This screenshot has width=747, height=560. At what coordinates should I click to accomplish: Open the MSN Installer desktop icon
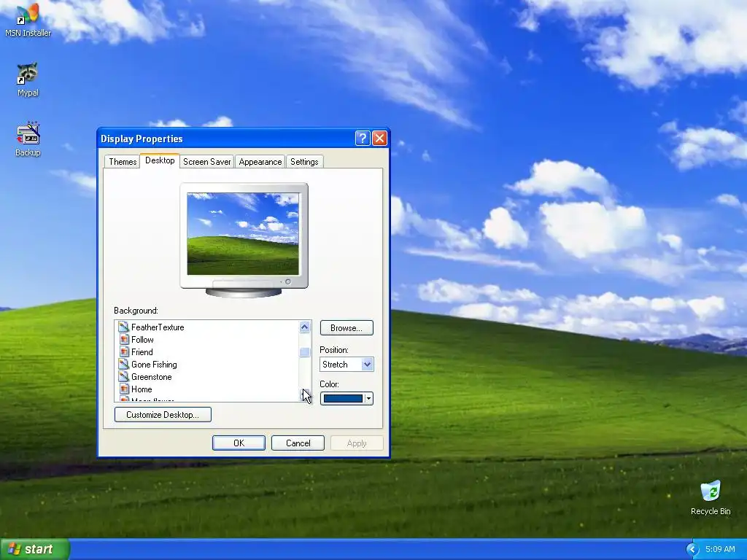(x=28, y=19)
